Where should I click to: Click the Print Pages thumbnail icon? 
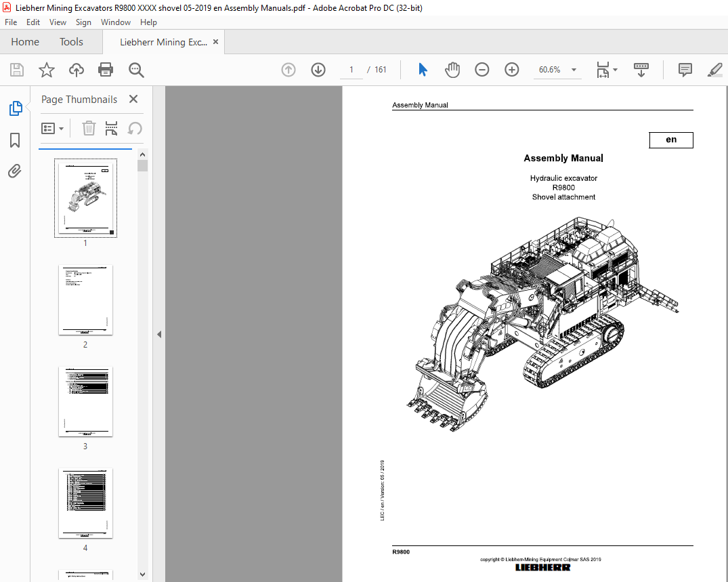tap(112, 128)
